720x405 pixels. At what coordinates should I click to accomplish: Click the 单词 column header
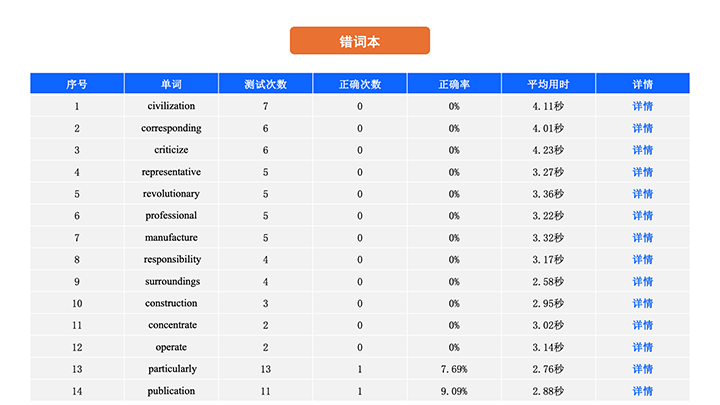coord(171,84)
